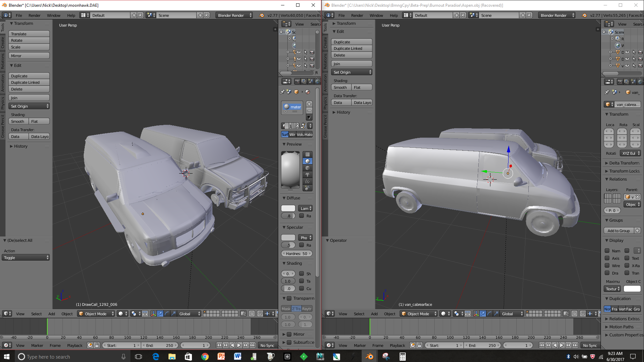Viewport: 644px width, 362px height.
Task: Click the manipulate center points icon in left window
Action: [x=145, y=314]
